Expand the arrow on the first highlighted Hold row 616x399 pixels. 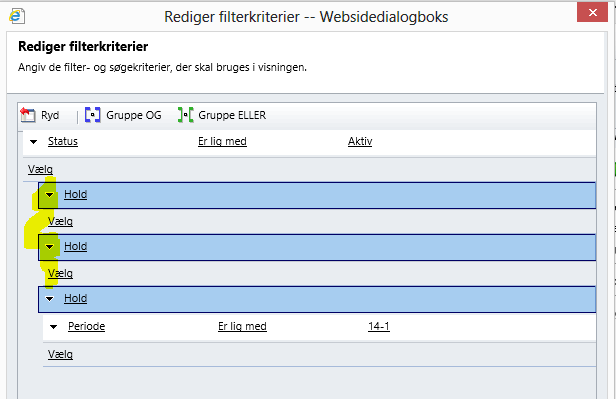coord(50,195)
